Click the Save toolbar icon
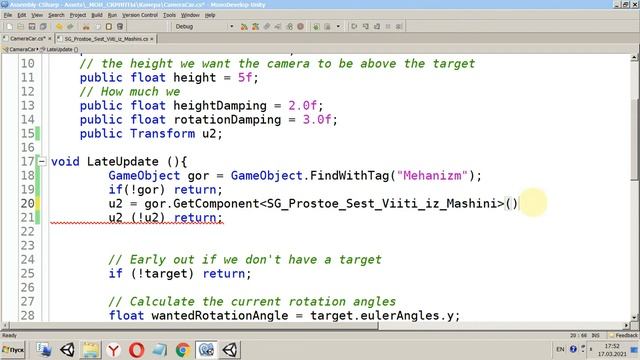The height and width of the screenshot is (360, 640). pos(32,27)
